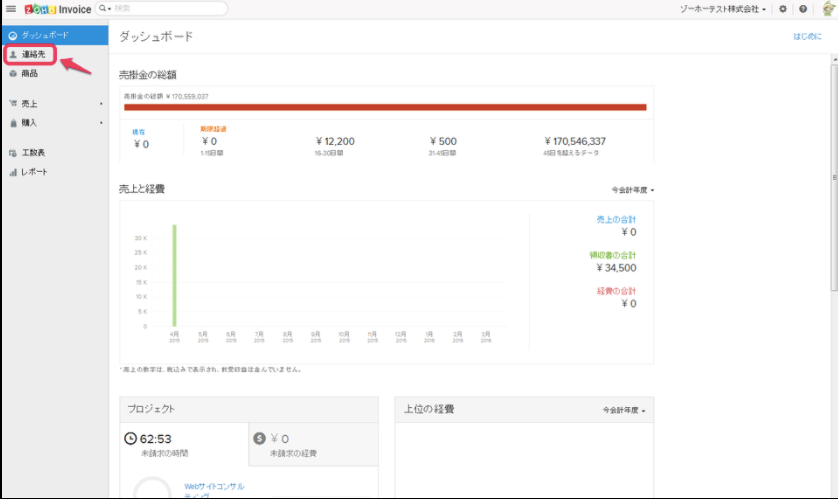Click into the search input field
The height and width of the screenshot is (499, 838).
[168, 9]
